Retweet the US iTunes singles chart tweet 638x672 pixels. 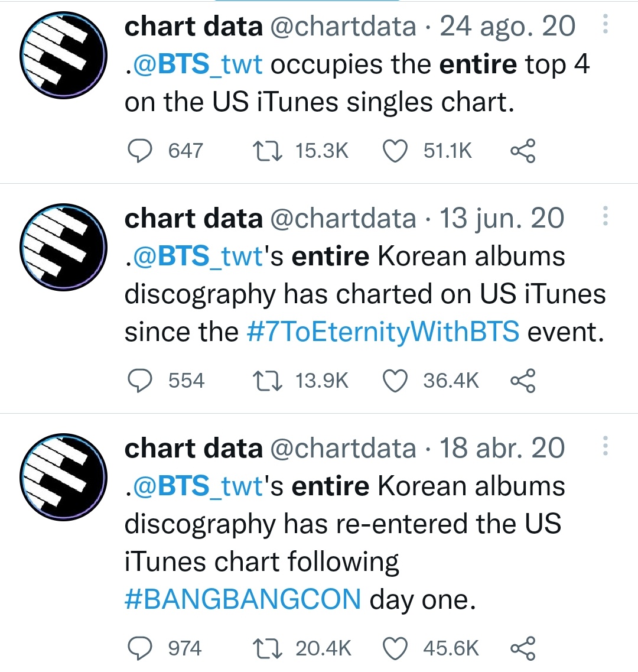pyautogui.click(x=268, y=151)
